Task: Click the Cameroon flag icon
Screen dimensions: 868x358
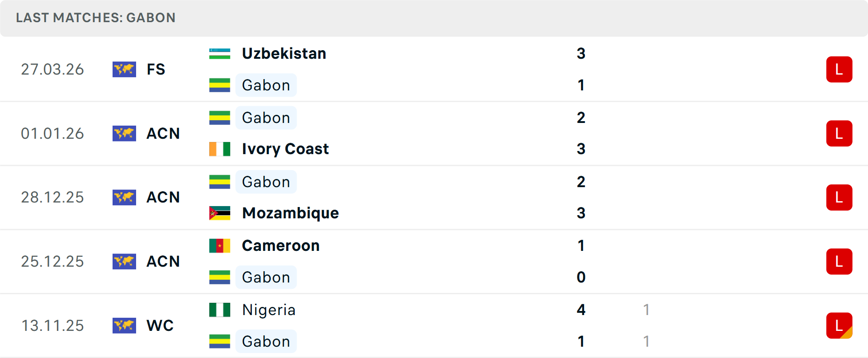Action: click(x=220, y=246)
